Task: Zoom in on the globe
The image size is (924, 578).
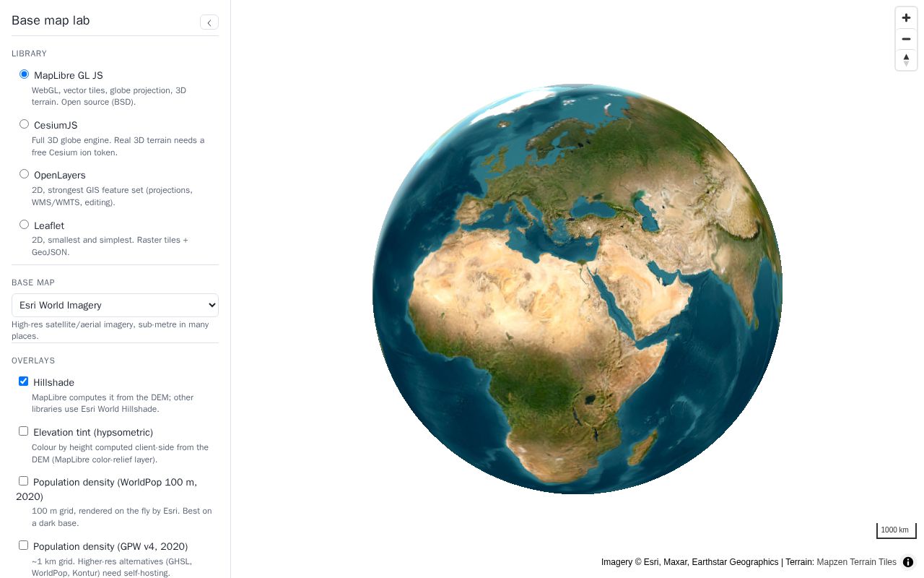Action: click(906, 18)
